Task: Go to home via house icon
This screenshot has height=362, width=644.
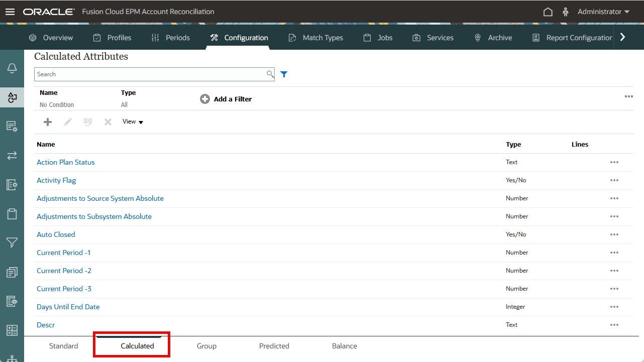Action: [x=548, y=12]
